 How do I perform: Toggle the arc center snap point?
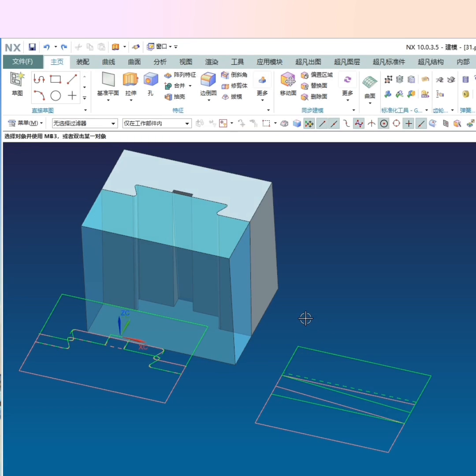pyautogui.click(x=384, y=123)
